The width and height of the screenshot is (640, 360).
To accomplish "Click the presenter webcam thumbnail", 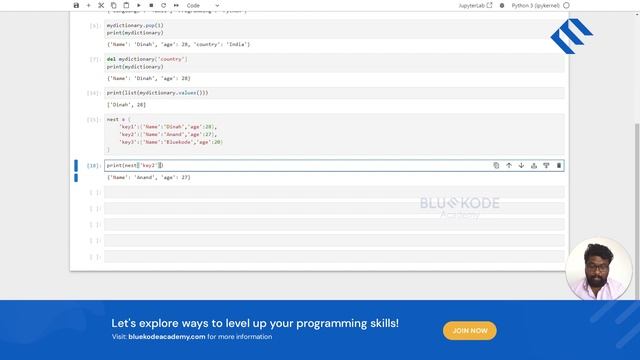I will tap(598, 269).
